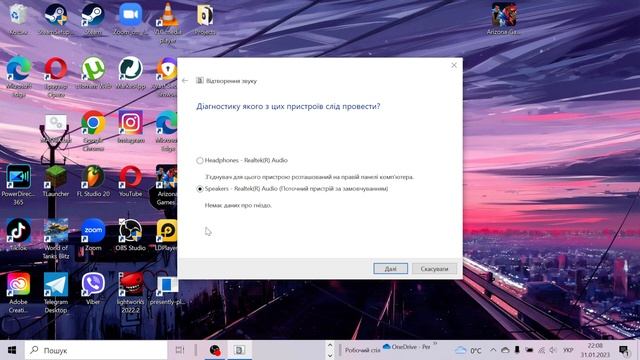Image resolution: width=640 pixels, height=360 pixels.
Task: Open the uTorrent Web desktop icon
Action: click(x=93, y=73)
